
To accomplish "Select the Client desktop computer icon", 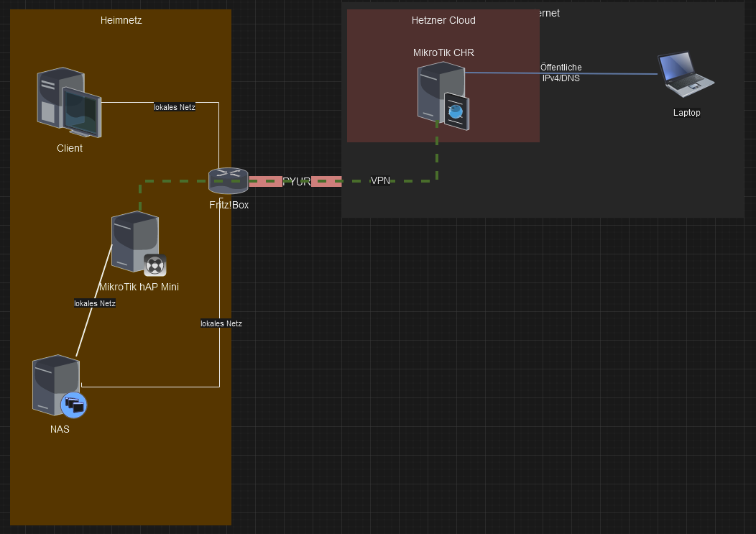I will pyautogui.click(x=70, y=102).
